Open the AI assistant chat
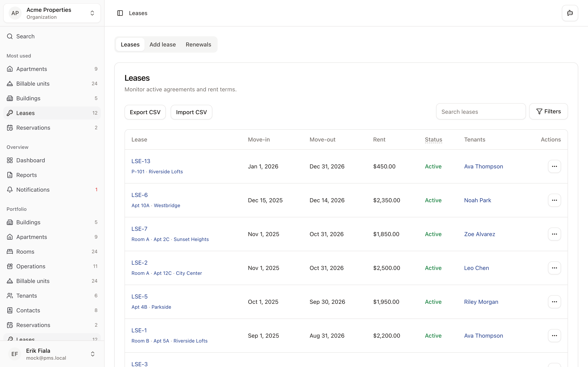 click(x=570, y=13)
